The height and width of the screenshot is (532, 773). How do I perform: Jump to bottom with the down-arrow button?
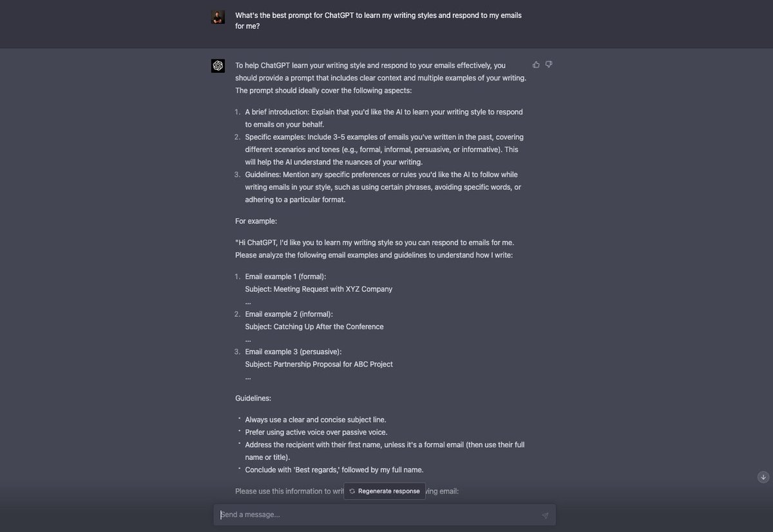pyautogui.click(x=763, y=477)
